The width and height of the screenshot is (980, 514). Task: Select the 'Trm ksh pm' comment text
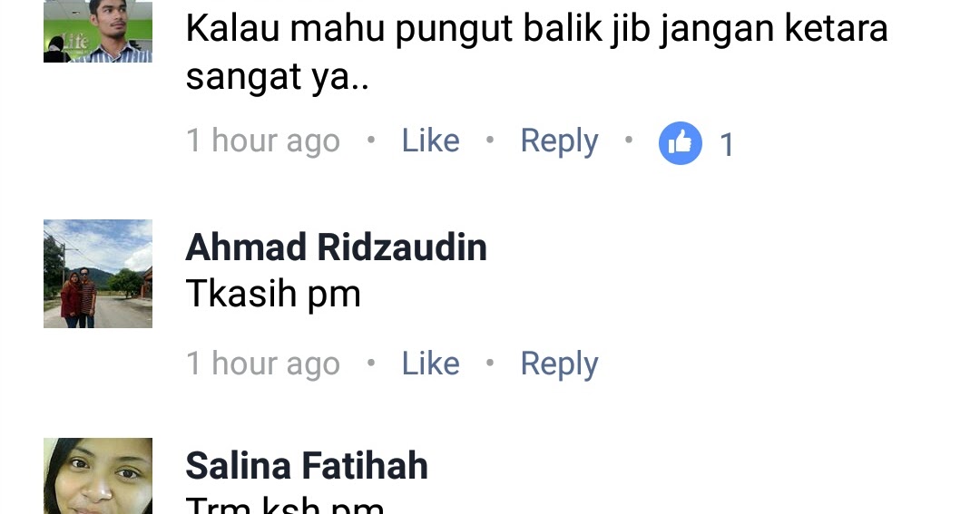[285, 505]
